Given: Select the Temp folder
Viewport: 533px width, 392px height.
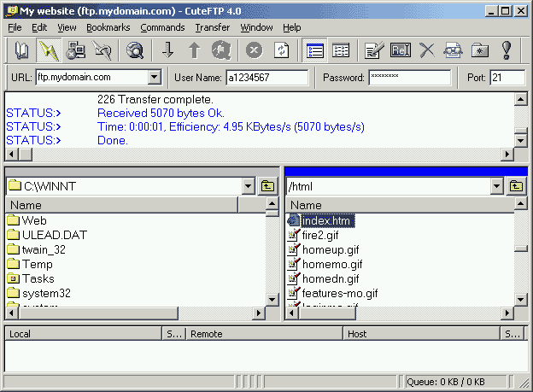Looking at the screenshot, I should coord(30,264).
